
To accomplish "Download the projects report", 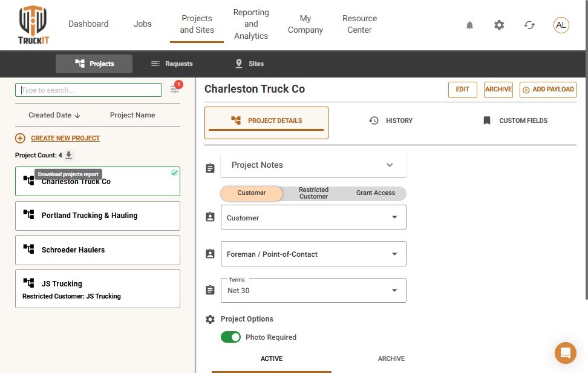I will click(x=68, y=154).
